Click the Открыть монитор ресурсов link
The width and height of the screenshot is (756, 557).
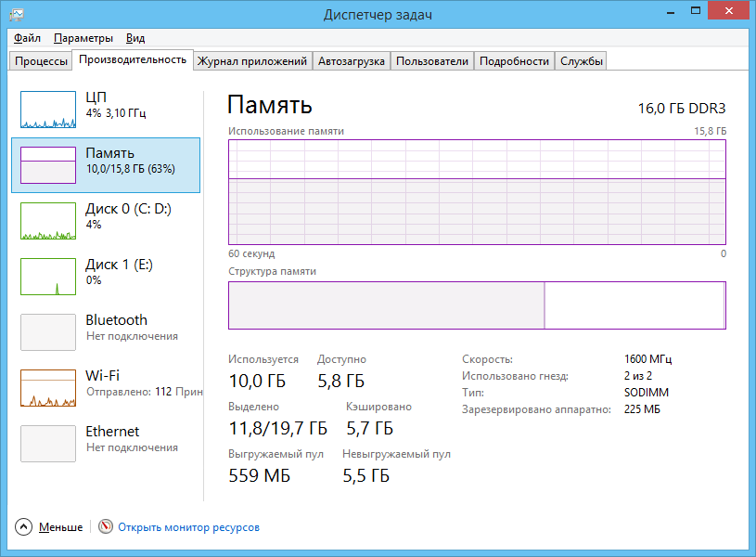[x=188, y=527]
